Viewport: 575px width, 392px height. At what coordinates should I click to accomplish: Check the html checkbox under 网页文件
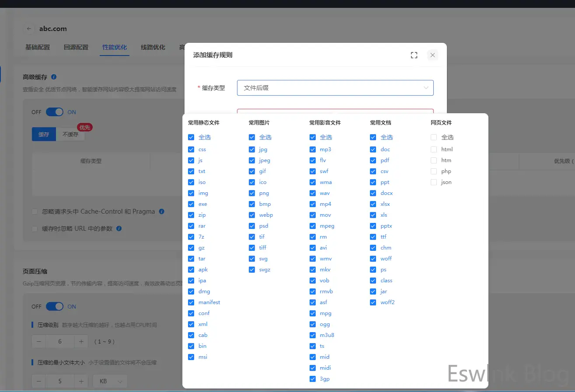click(x=434, y=149)
